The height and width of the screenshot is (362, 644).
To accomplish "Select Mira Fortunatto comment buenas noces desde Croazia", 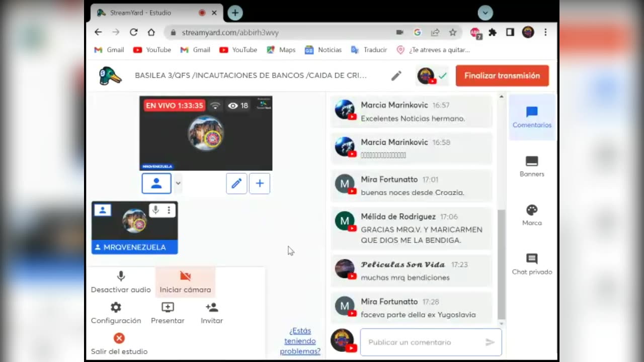I will tap(412, 186).
